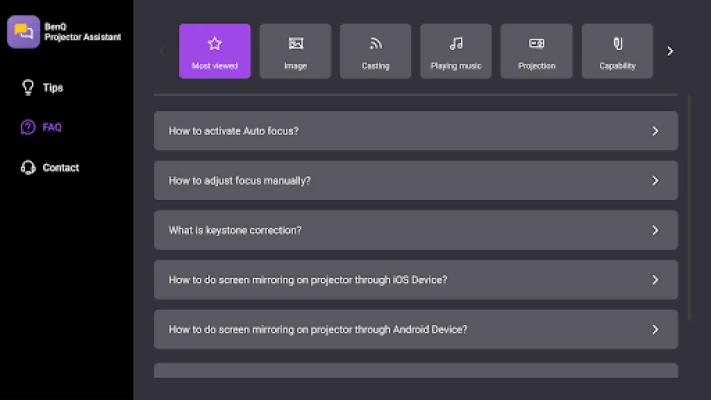Open iOS Device screen mirroring question
Viewport: 711px width, 400px height.
(x=415, y=280)
